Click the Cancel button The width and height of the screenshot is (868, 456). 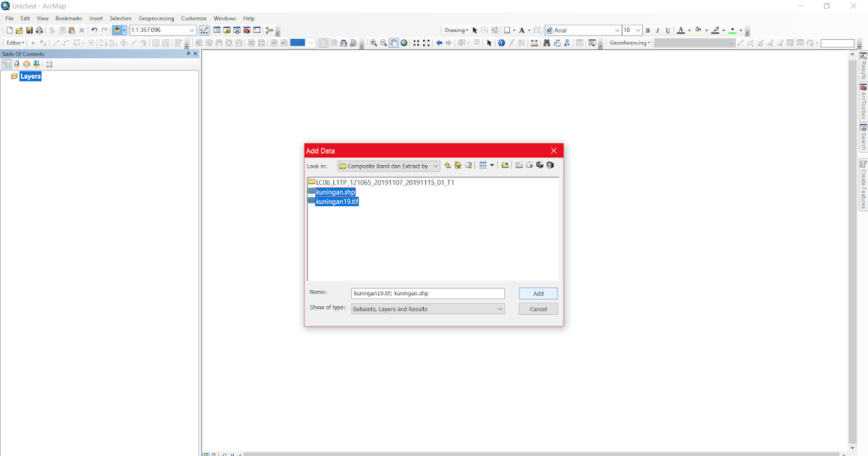(538, 309)
